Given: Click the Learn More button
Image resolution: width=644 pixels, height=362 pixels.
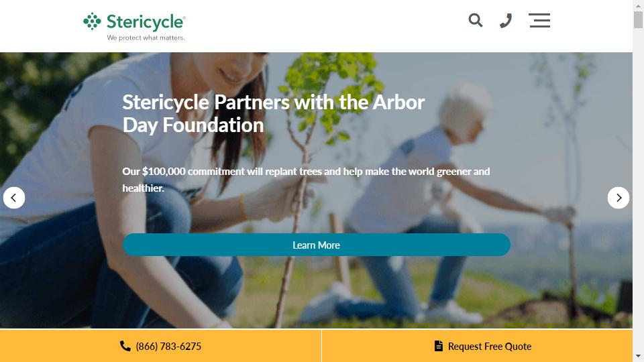Looking at the screenshot, I should (316, 245).
